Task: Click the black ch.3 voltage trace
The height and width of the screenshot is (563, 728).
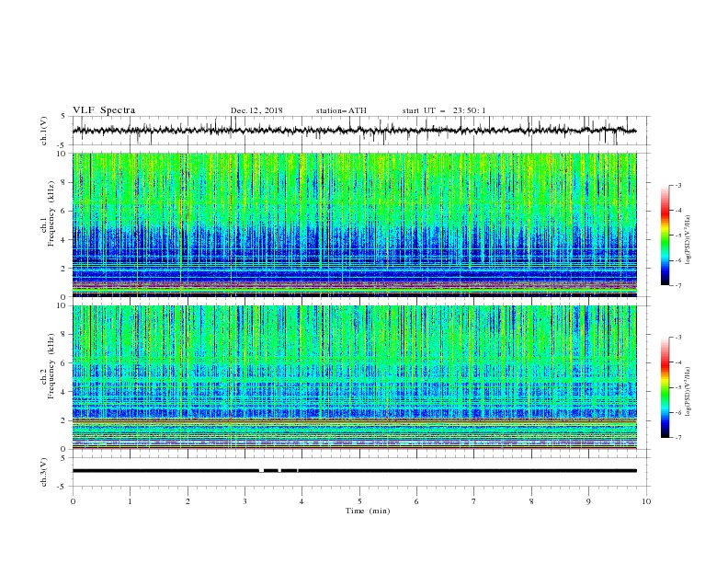Action: (x=354, y=471)
